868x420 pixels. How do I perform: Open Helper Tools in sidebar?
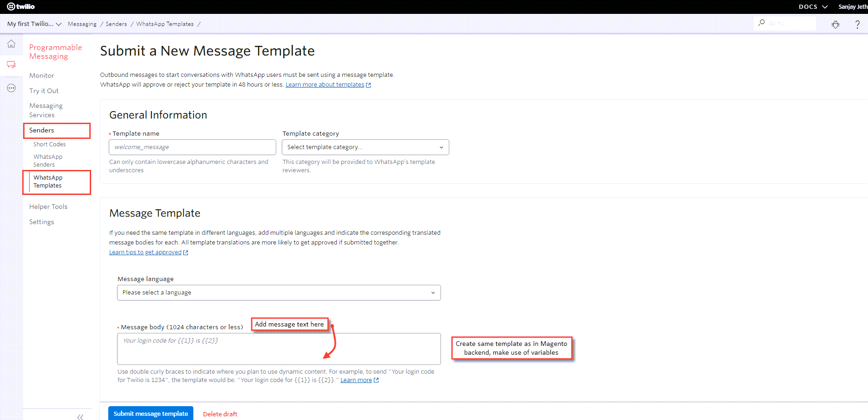(x=48, y=207)
